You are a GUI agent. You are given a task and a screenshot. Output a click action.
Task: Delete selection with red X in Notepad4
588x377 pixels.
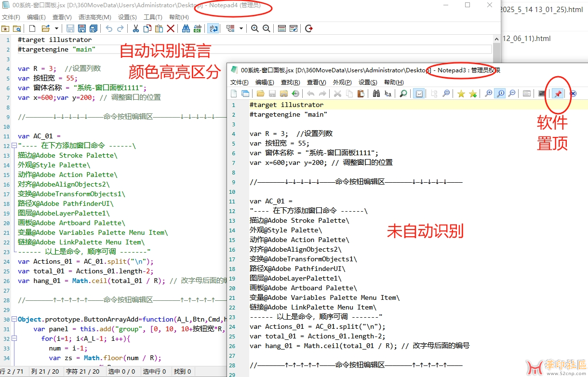[x=170, y=28]
